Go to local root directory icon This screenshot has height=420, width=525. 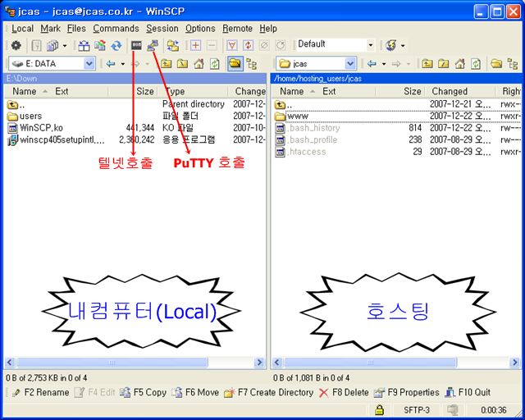click(x=182, y=64)
